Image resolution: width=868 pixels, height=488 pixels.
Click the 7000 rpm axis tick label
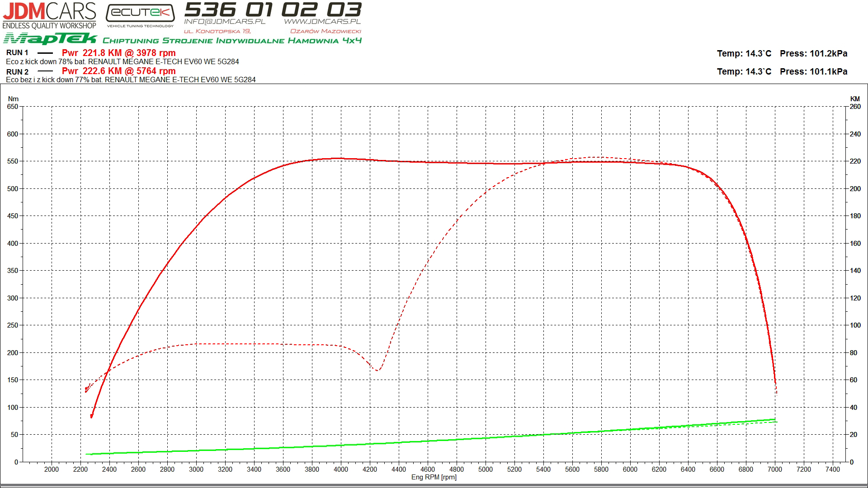pyautogui.click(x=775, y=469)
